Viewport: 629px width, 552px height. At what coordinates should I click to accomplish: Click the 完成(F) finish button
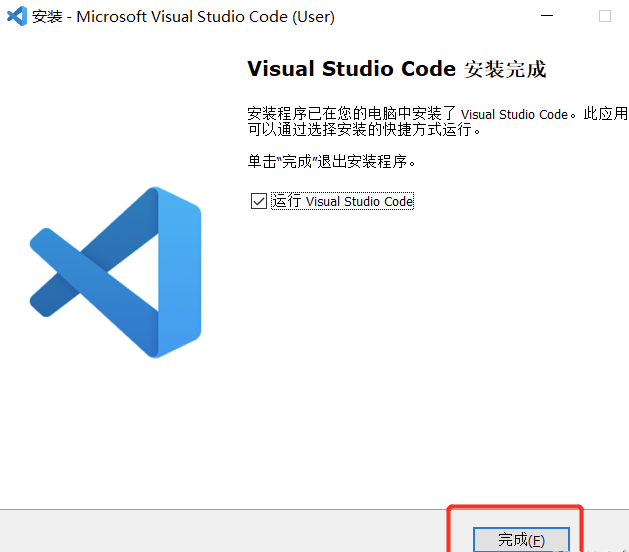521,540
